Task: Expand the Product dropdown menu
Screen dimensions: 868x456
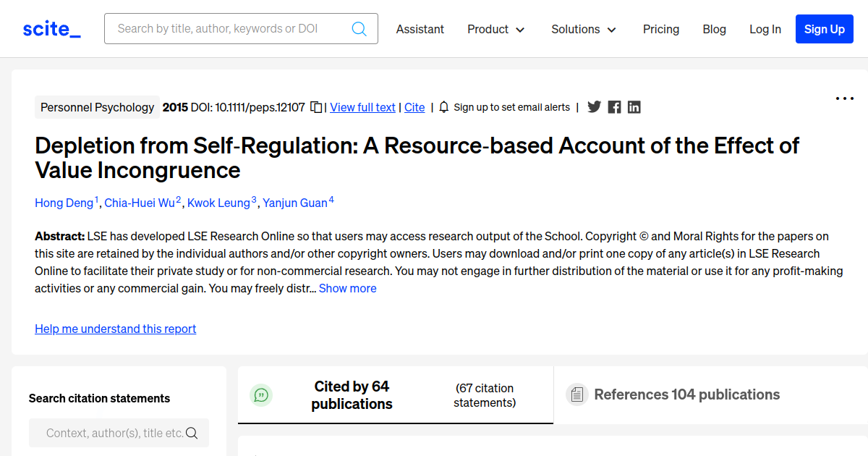Action: point(496,29)
